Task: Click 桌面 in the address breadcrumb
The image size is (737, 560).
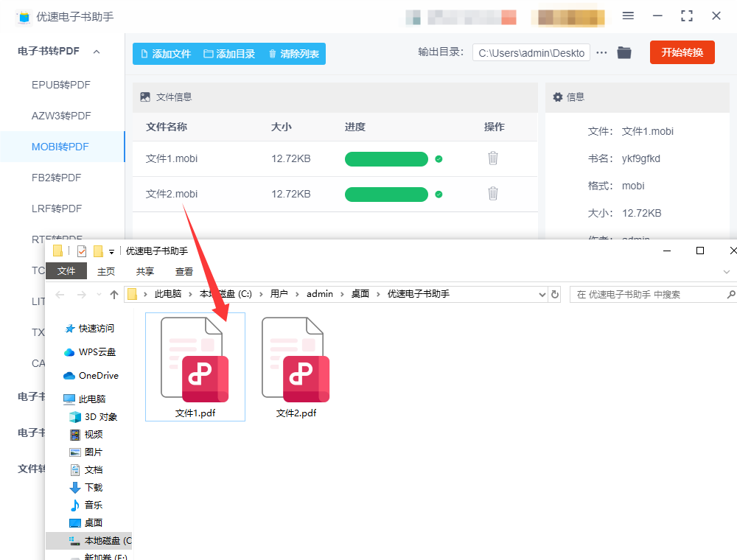Action: 360,294
